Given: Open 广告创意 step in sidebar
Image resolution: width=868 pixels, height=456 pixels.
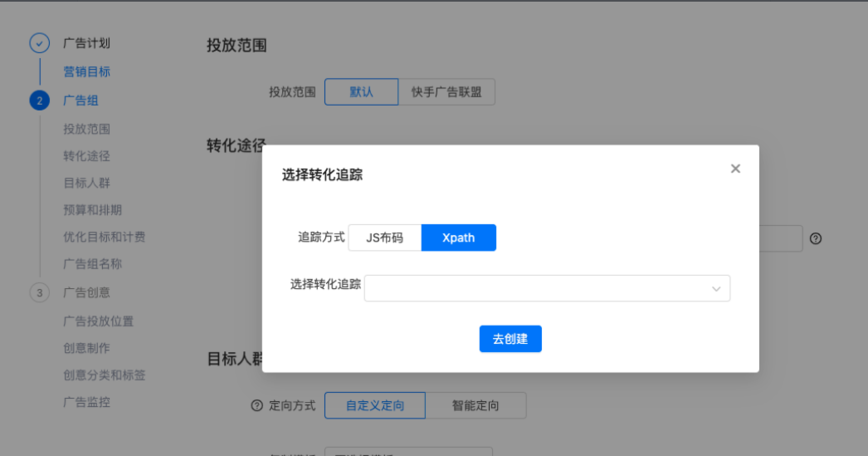Looking at the screenshot, I should click(x=86, y=292).
